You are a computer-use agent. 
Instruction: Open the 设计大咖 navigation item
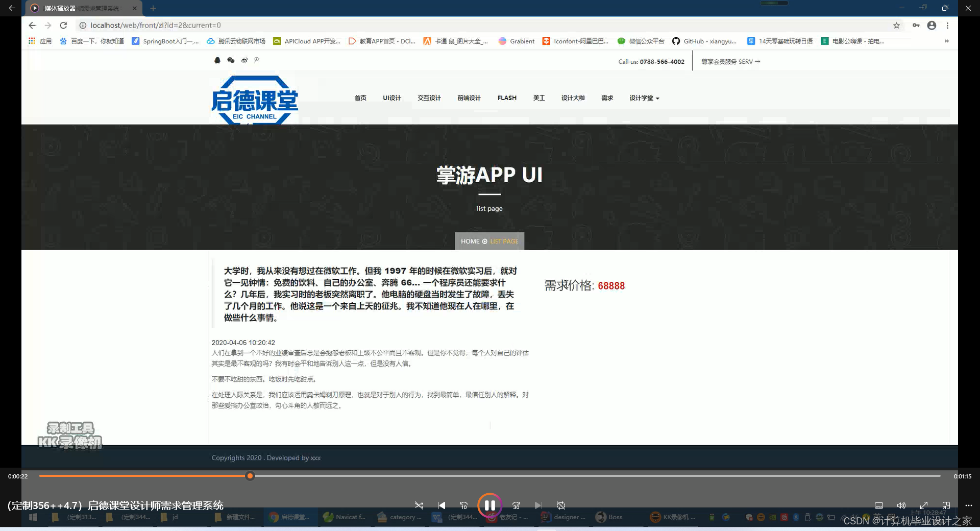(x=573, y=98)
